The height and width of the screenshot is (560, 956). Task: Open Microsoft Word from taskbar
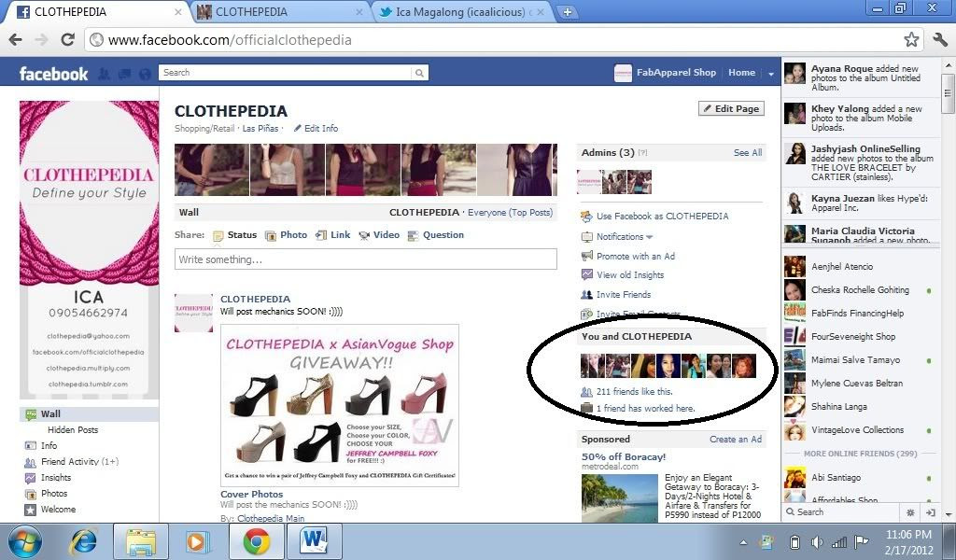314,541
